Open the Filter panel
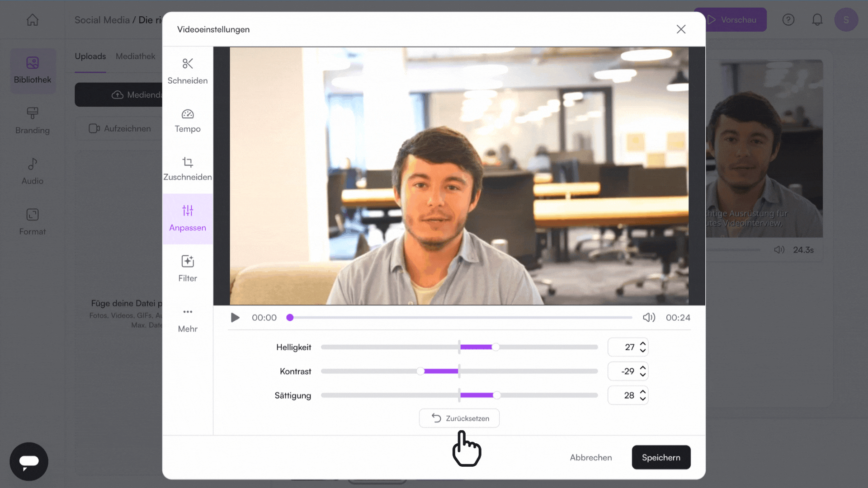Viewport: 868px width, 488px height. [188, 268]
